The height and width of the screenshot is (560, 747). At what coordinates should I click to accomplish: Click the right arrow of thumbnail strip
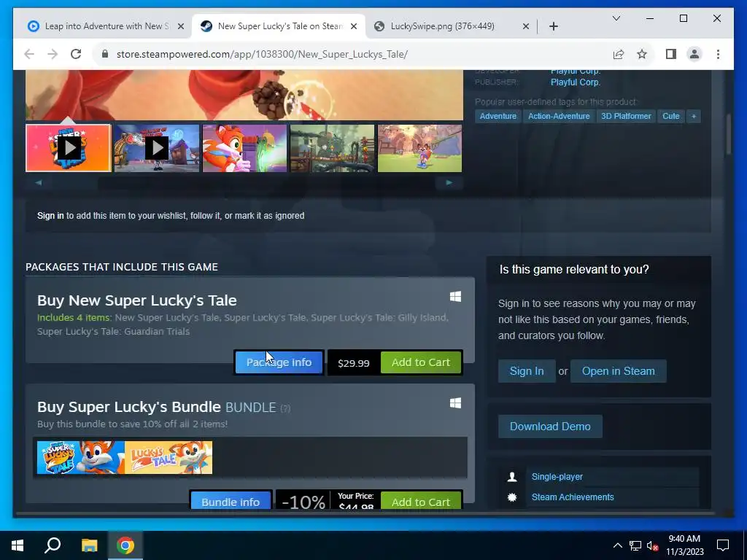point(449,182)
